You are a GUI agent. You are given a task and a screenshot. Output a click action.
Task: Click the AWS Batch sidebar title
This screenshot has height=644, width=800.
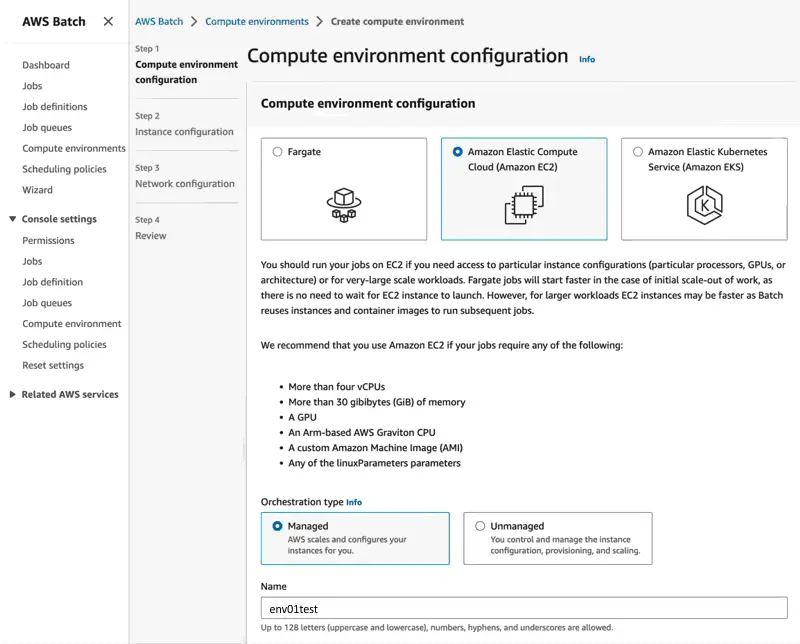54,21
